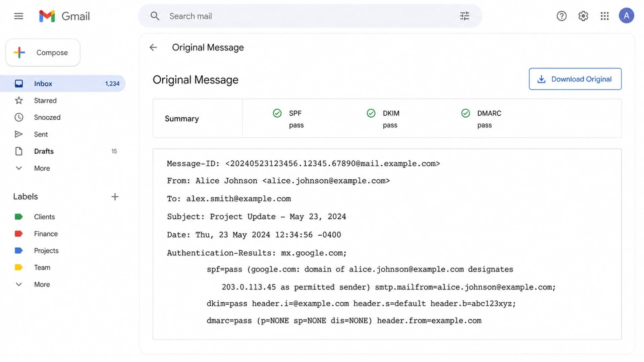Open the Projects label
Screen dimensions: 644x362
click(x=46, y=250)
